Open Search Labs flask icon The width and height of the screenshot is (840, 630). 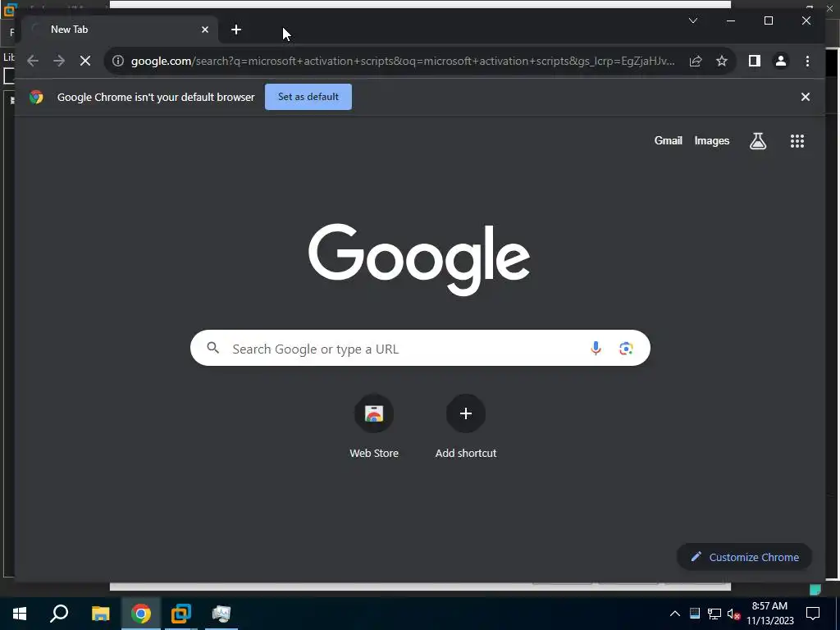[757, 141]
